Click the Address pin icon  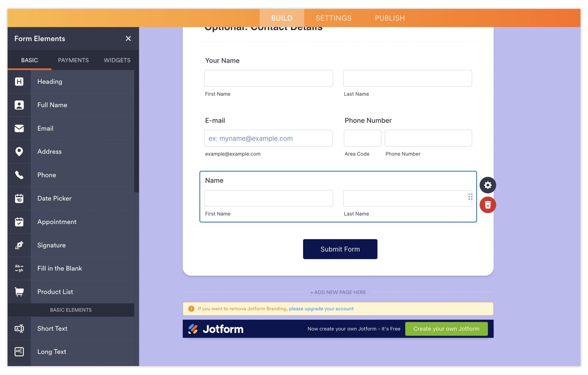point(19,152)
